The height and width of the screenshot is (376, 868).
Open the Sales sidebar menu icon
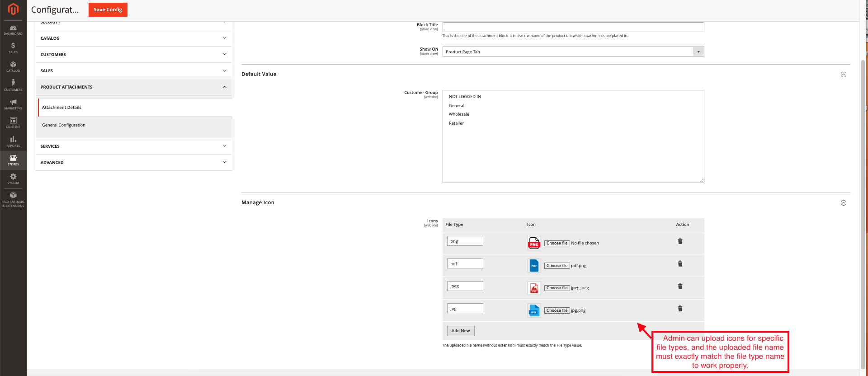click(x=13, y=48)
